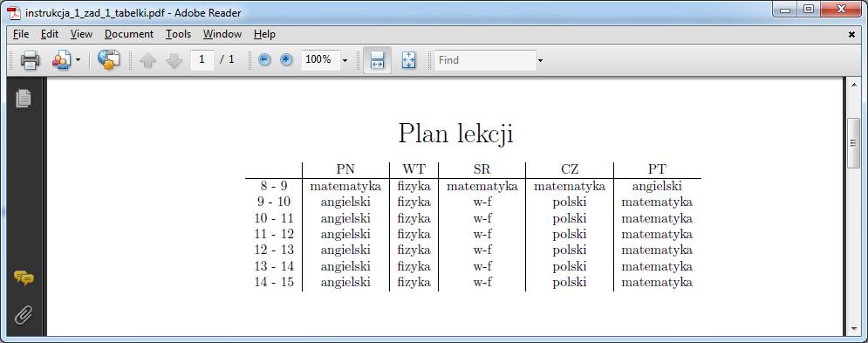The width and height of the screenshot is (868, 343).
Task: Close document with menu bar X
Action: pos(852,34)
